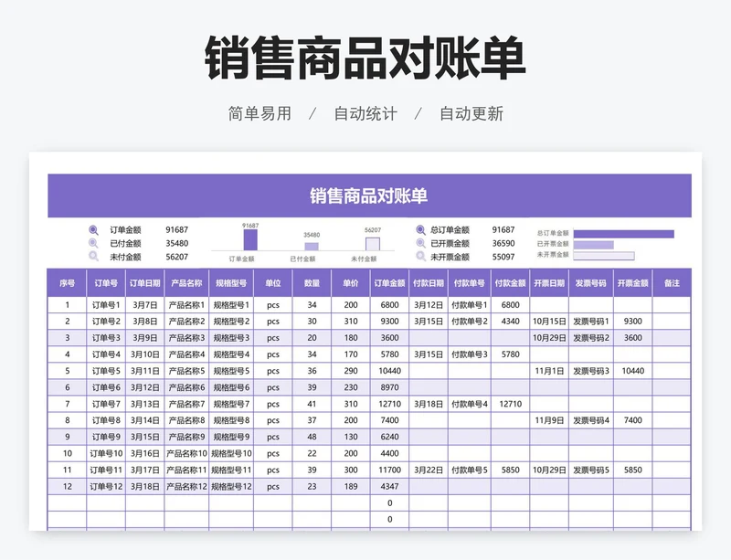
Task: Click the 开票金额 column header
Action: click(633, 283)
